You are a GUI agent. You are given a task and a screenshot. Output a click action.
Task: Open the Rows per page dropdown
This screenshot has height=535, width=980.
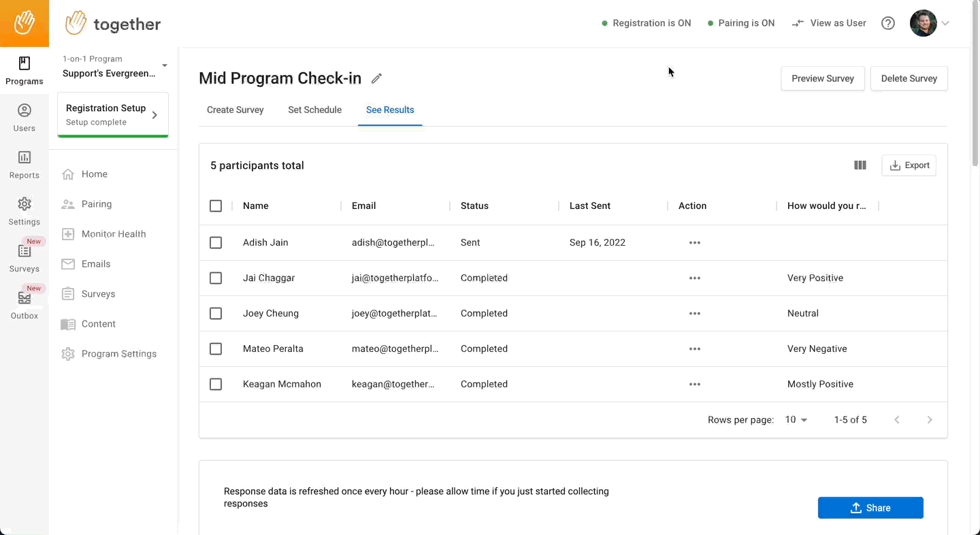pos(796,420)
